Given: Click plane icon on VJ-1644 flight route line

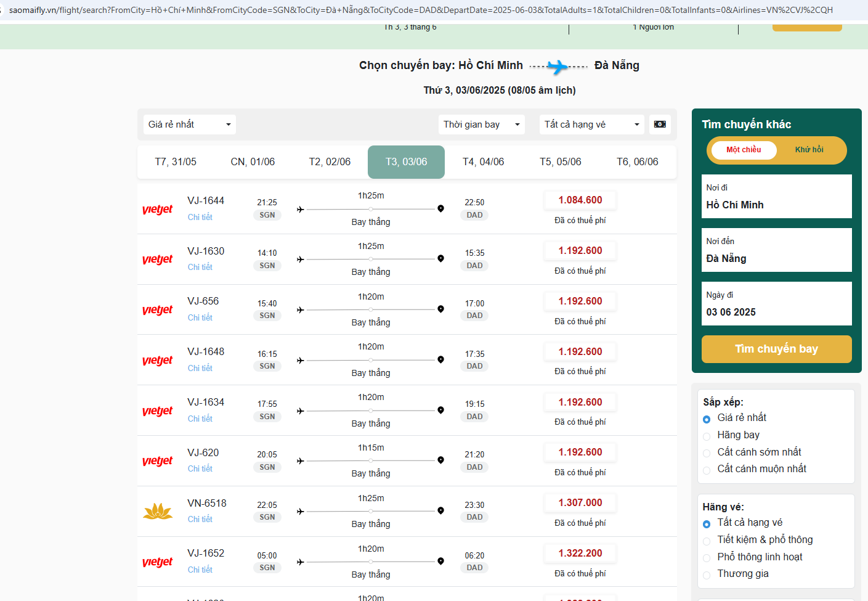Looking at the screenshot, I should click(x=301, y=210).
